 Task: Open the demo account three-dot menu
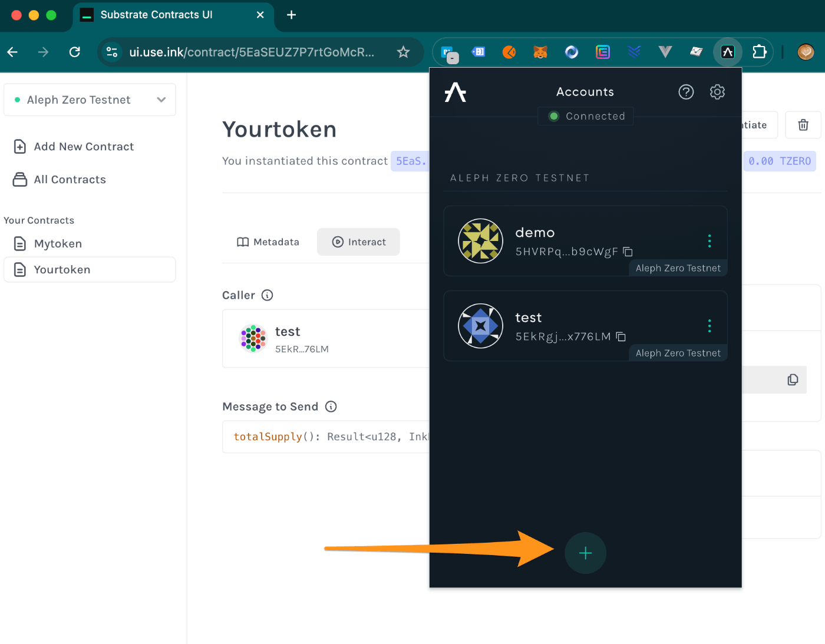coord(709,240)
